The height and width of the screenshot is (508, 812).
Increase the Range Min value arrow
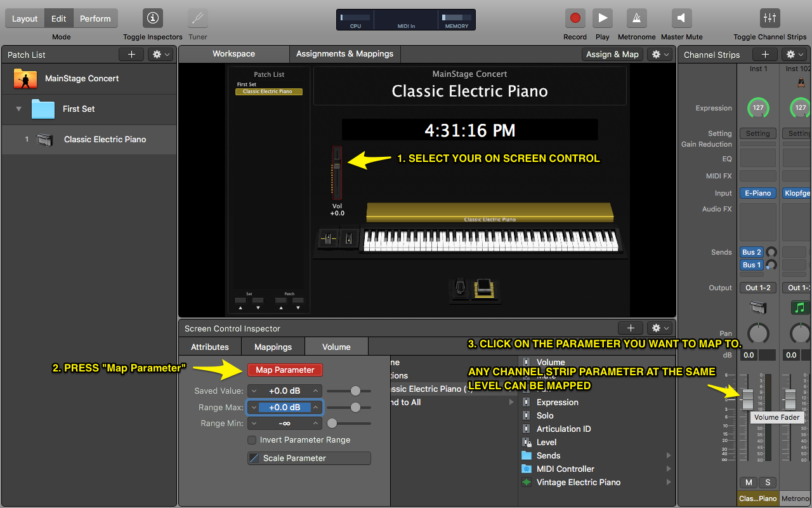316,423
